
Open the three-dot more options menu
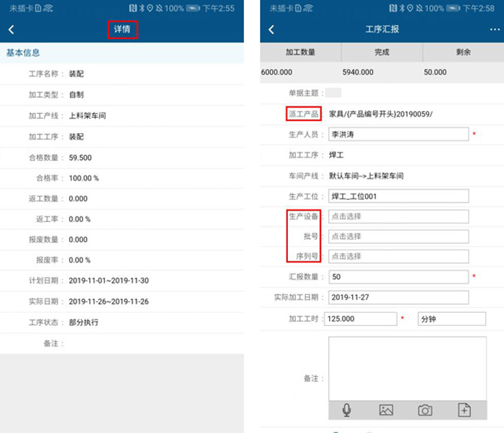[494, 29]
